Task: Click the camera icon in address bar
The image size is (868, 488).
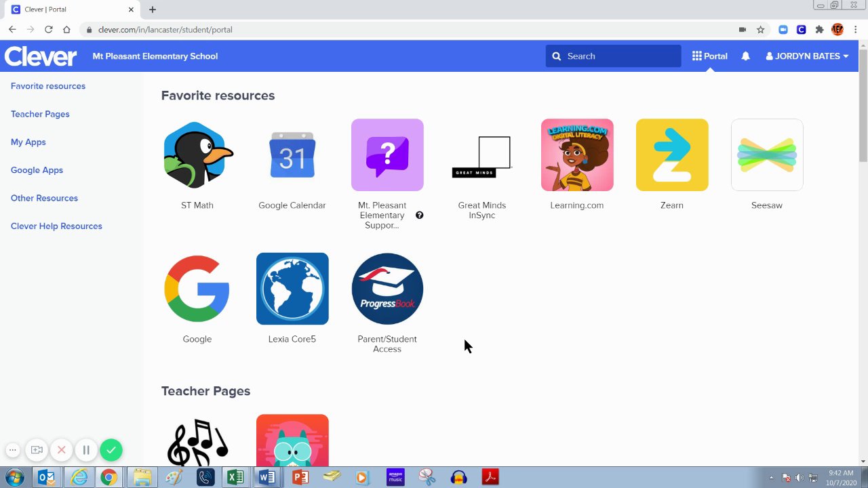Action: (x=743, y=30)
